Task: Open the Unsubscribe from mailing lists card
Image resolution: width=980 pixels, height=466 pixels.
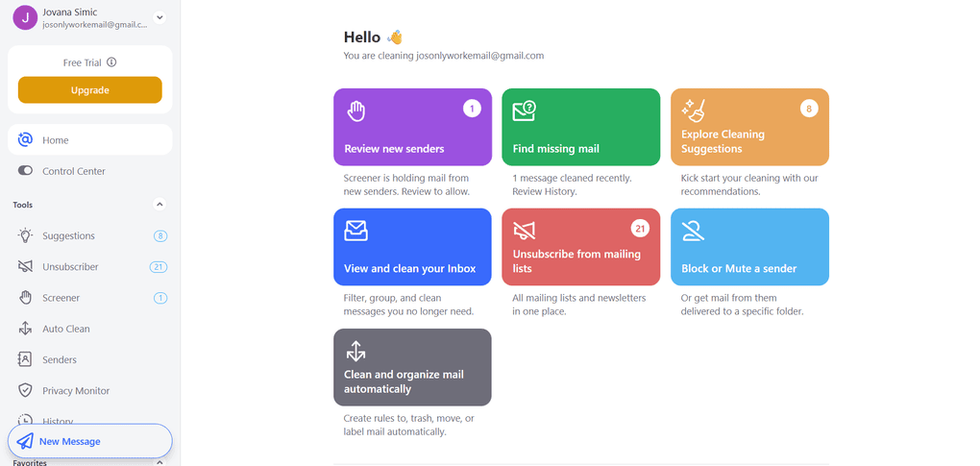Action: point(580,247)
